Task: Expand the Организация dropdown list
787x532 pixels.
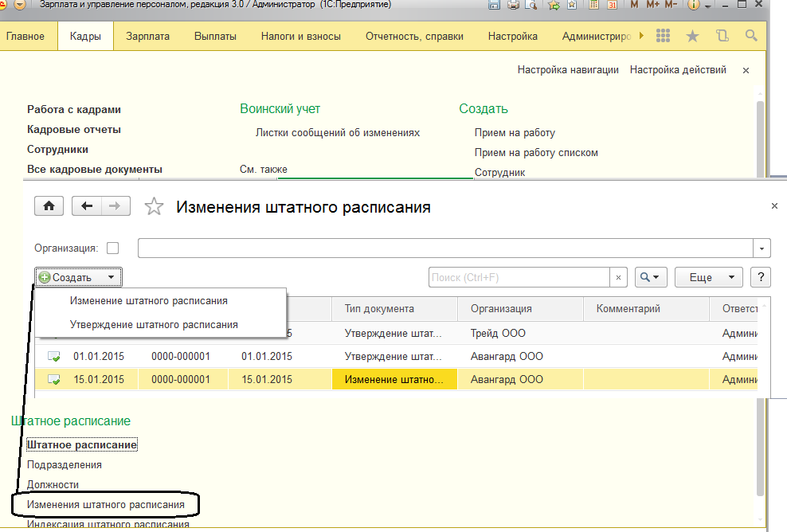Action: pos(763,248)
